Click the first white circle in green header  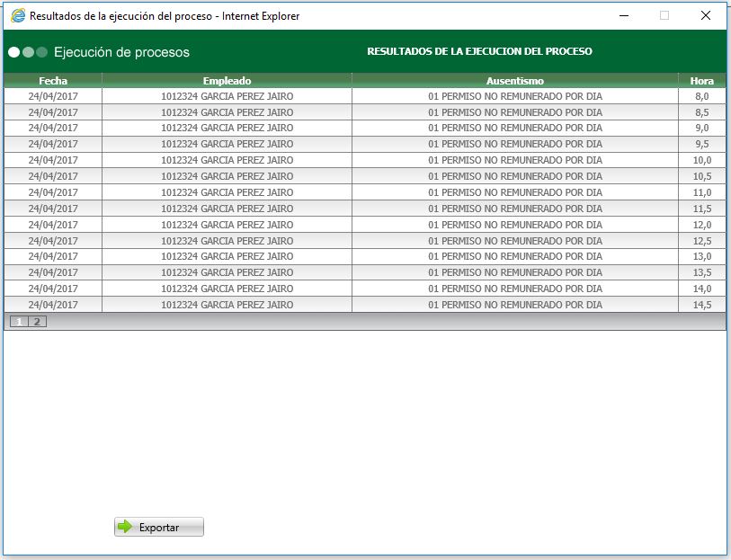pos(14,52)
